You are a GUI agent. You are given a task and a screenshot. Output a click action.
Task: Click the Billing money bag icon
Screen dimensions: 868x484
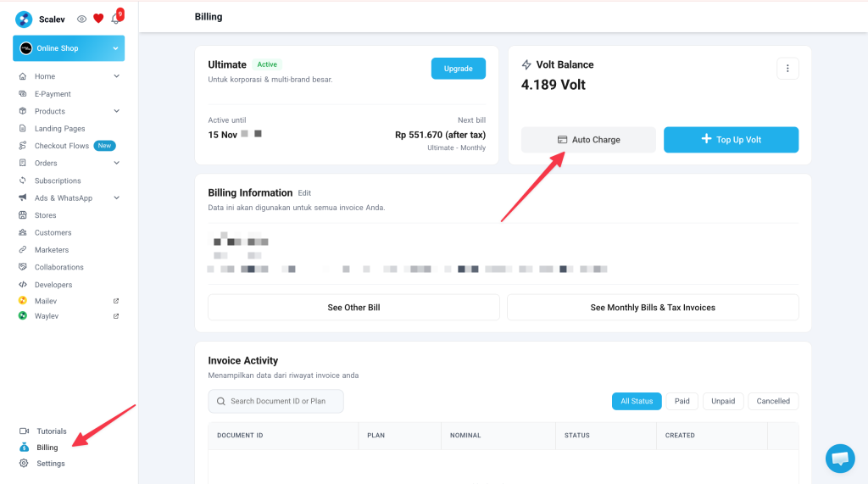pyautogui.click(x=24, y=447)
